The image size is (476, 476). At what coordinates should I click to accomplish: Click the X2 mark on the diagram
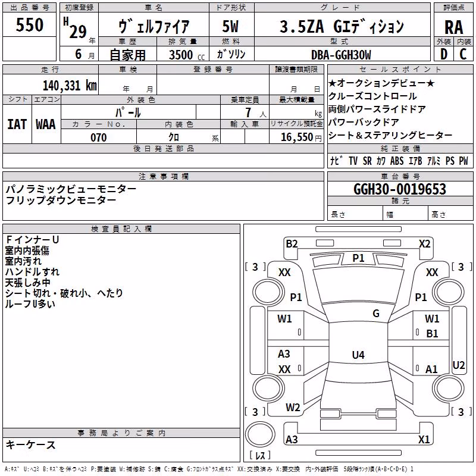tap(424, 244)
